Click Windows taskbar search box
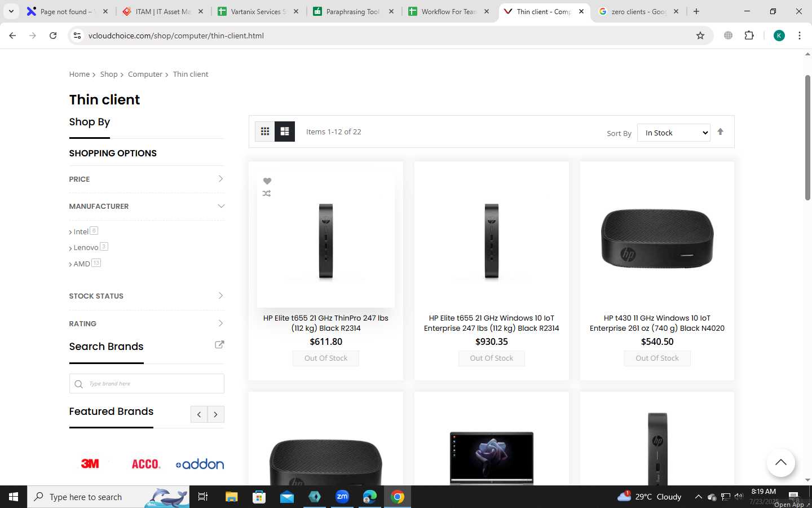This screenshot has height=508, width=812. point(108,497)
